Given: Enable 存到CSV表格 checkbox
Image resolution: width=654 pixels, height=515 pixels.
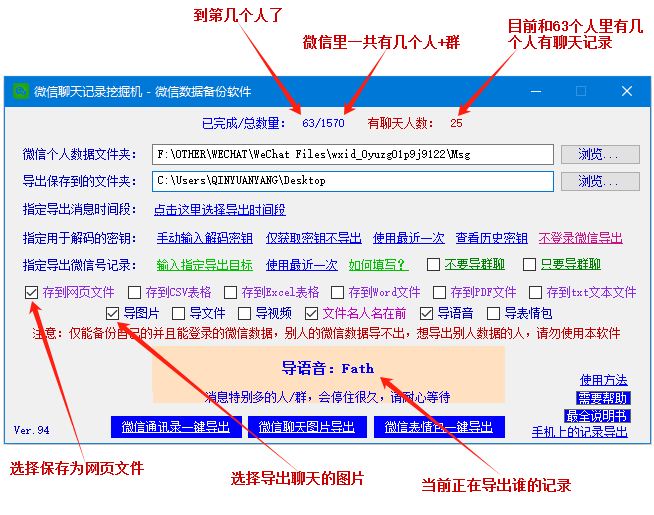Looking at the screenshot, I should [x=134, y=292].
